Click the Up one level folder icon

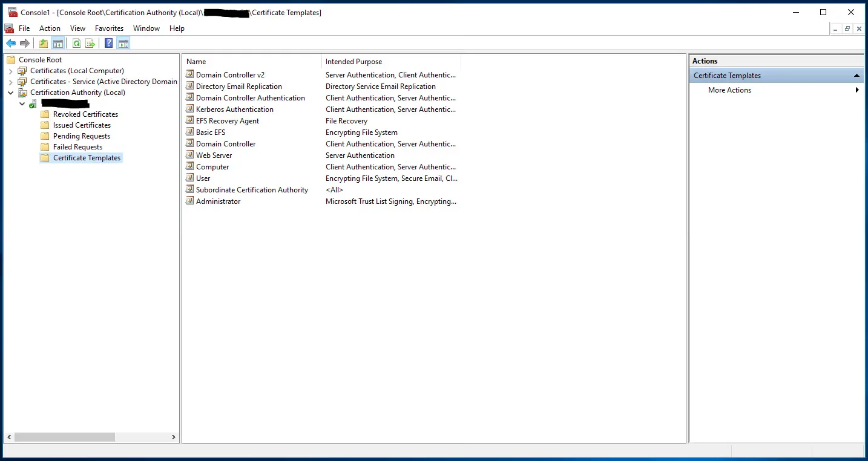click(x=44, y=44)
